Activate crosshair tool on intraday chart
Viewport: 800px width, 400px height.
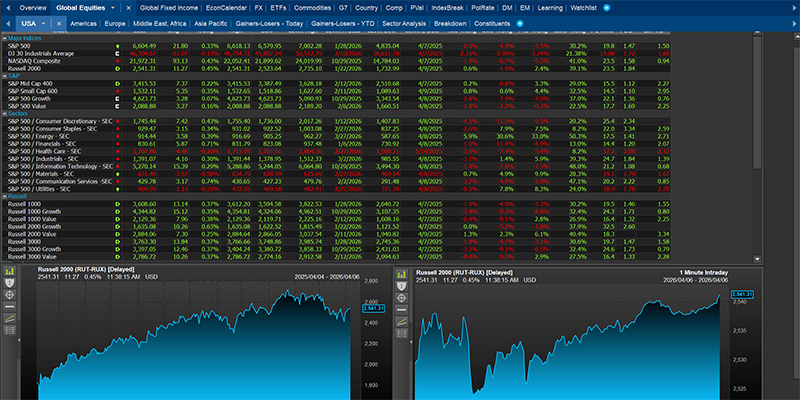[x=402, y=298]
